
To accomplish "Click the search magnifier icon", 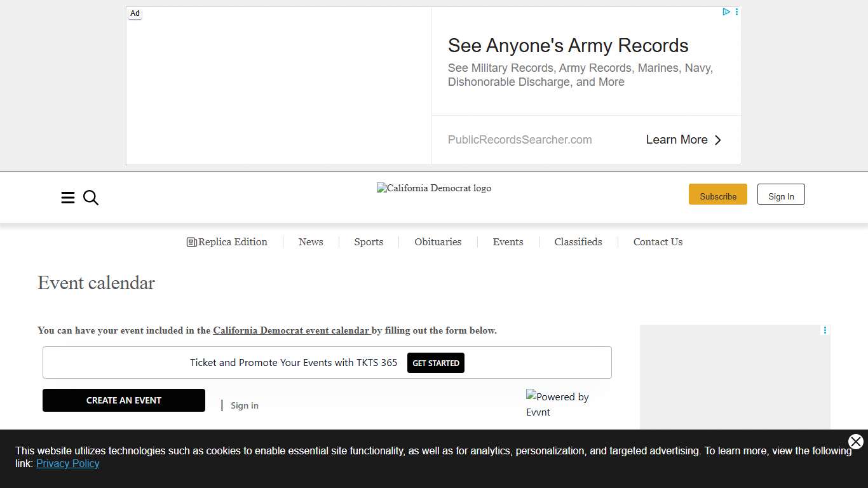I will [x=91, y=198].
